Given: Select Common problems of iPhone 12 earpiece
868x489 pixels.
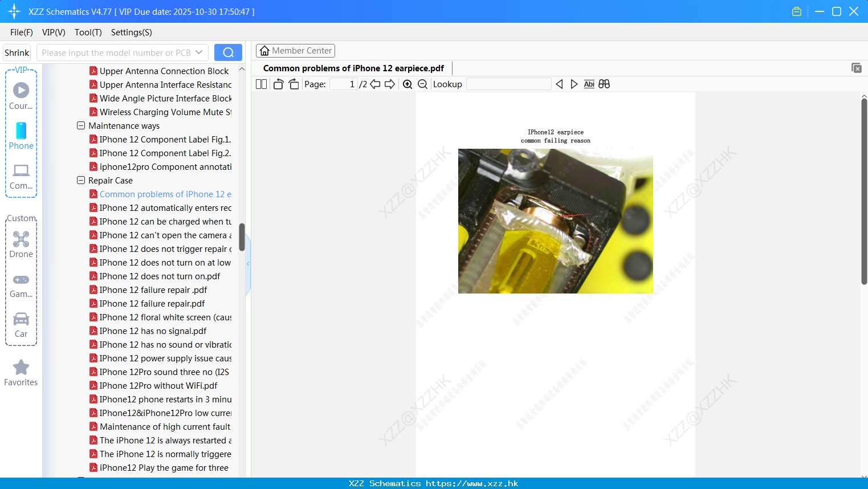Looking at the screenshot, I should (x=161, y=194).
